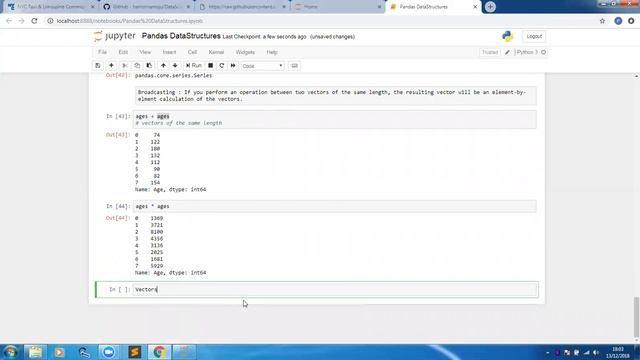Open Sublime Text from the taskbar

pyautogui.click(x=134, y=352)
